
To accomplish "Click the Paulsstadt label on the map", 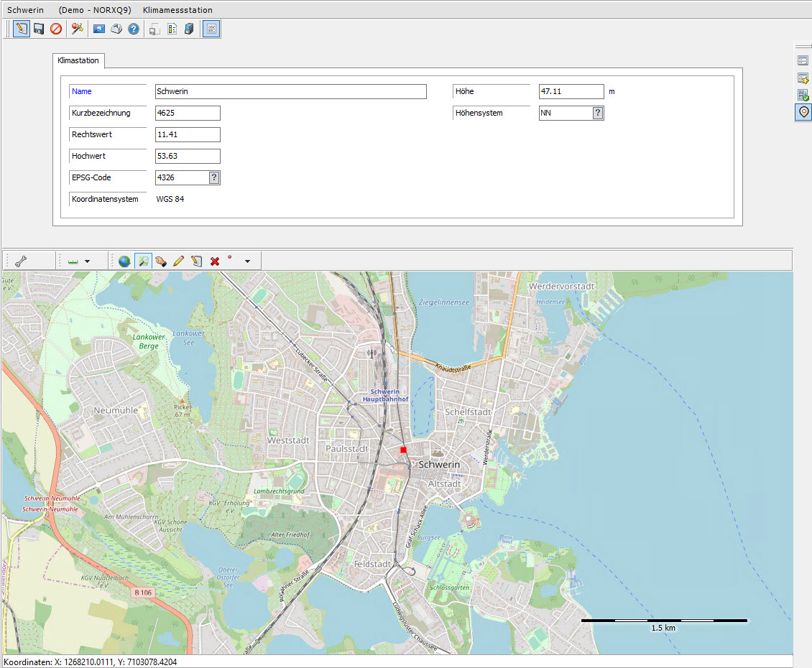I will click(x=346, y=449).
